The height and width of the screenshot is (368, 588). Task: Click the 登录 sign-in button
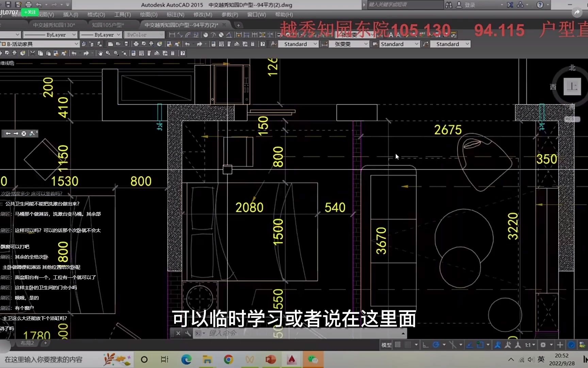click(x=466, y=5)
